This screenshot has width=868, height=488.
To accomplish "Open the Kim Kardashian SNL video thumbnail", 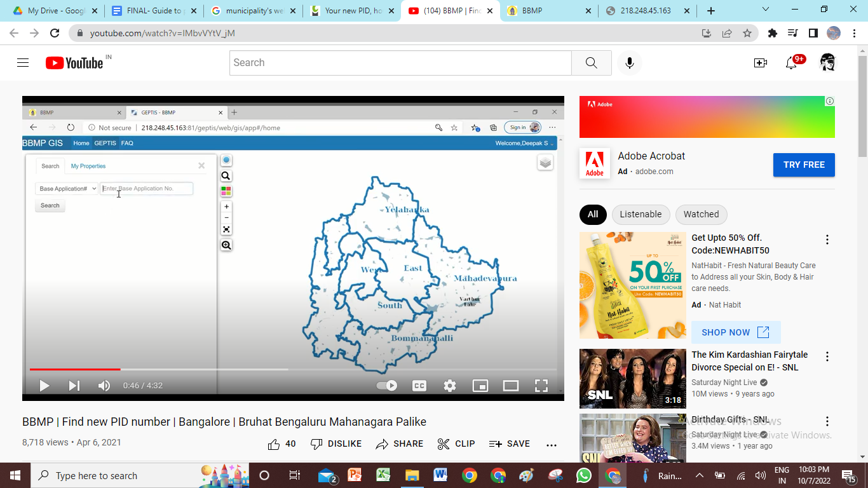I will [633, 379].
